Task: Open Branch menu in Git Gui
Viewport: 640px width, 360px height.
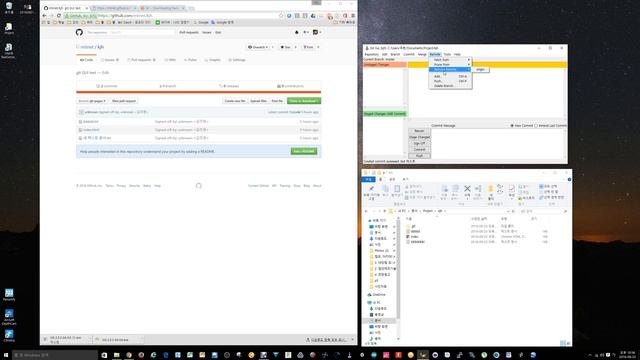Action: point(395,54)
